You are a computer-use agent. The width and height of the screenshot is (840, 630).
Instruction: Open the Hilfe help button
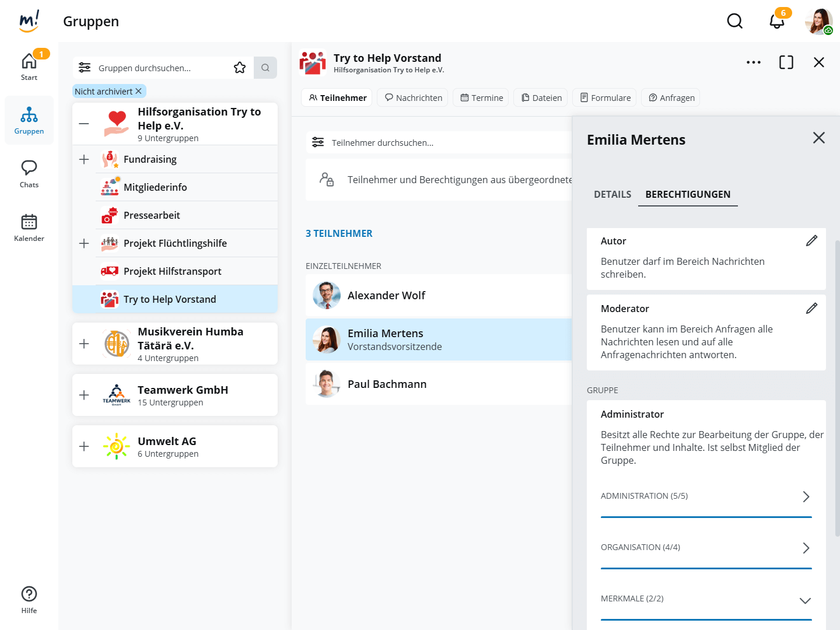click(29, 600)
